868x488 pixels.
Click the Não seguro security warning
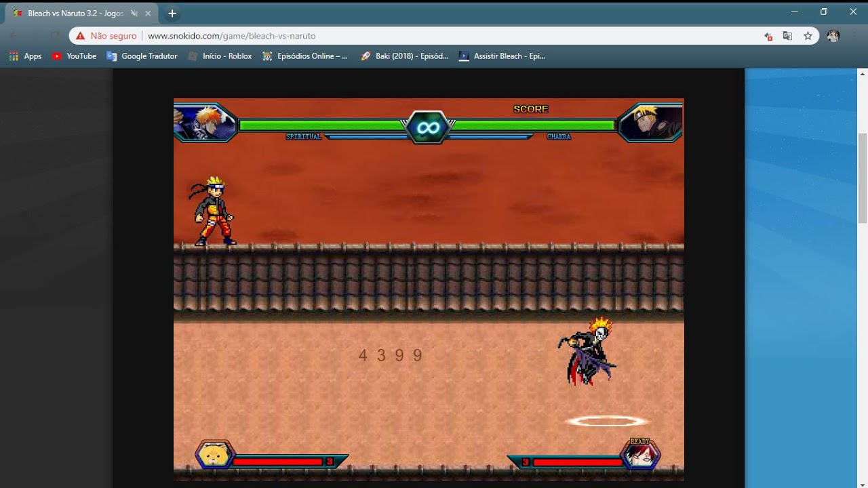106,36
